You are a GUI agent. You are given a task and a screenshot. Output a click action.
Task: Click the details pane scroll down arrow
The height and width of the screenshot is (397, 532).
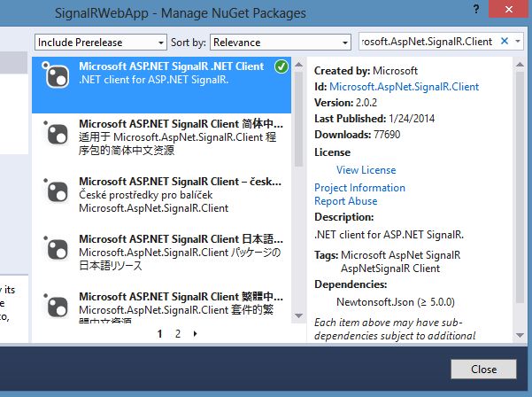(520, 336)
